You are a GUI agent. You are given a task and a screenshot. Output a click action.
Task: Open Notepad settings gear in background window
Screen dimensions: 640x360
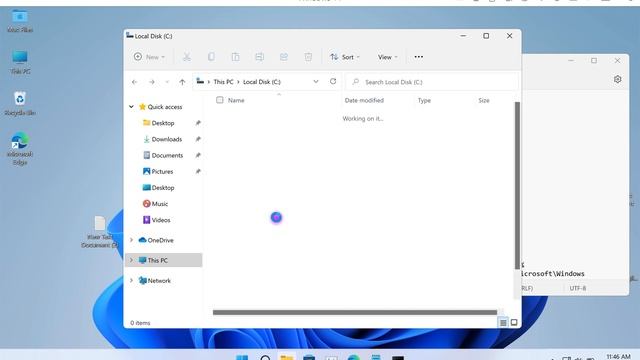pyautogui.click(x=618, y=79)
